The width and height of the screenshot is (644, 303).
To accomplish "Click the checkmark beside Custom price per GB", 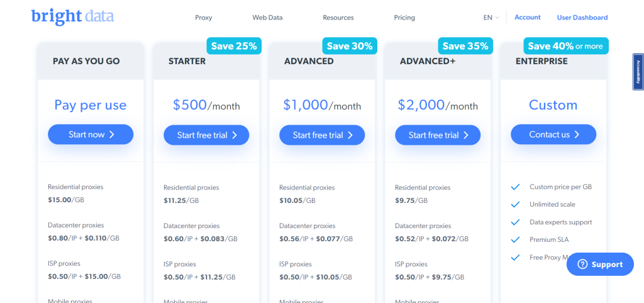I will coord(515,187).
